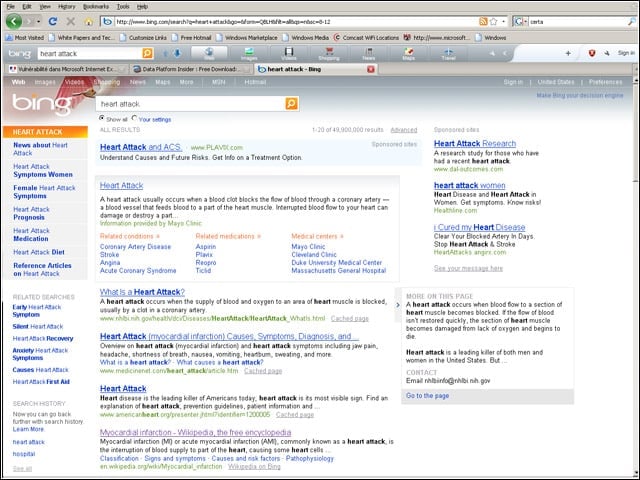
Task: Open Videos from the Bing toolbar
Action: (289, 53)
